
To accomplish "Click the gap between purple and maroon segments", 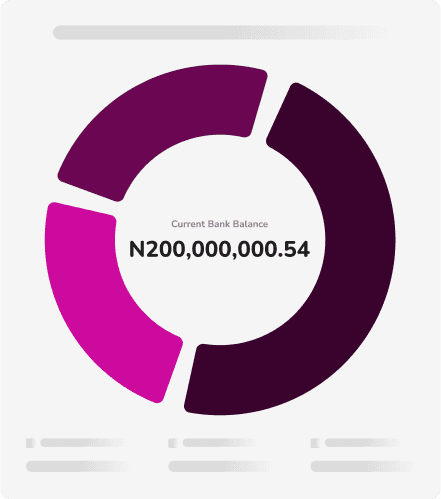I will point(269,107).
